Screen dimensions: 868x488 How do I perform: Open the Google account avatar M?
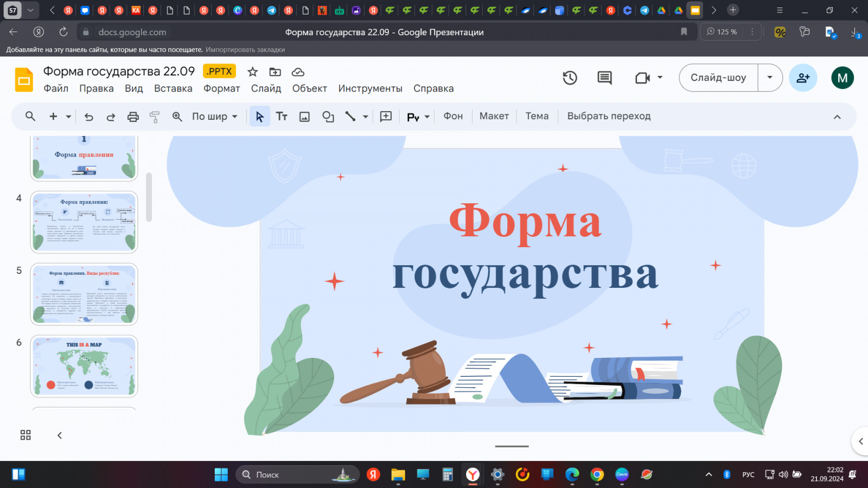(843, 78)
